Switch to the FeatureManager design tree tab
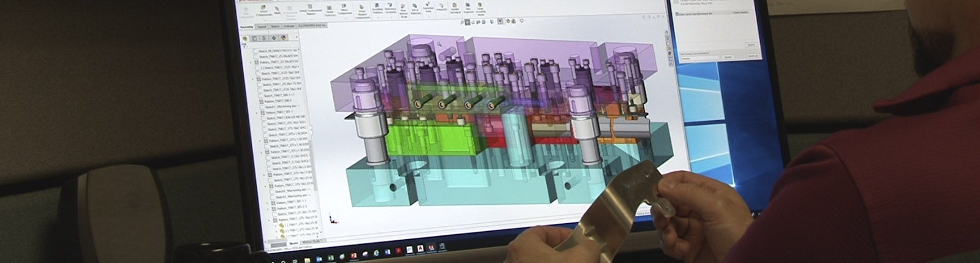The width and height of the screenshot is (980, 263). pos(245,38)
